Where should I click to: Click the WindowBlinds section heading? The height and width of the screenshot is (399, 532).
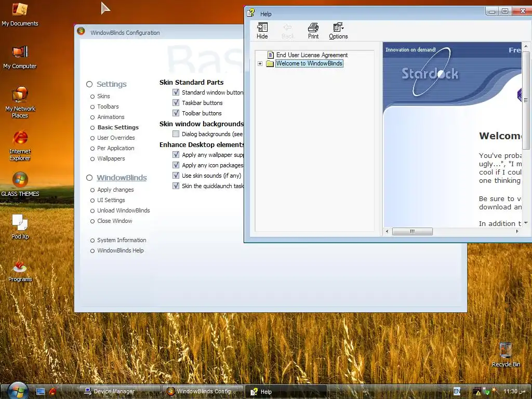point(122,178)
